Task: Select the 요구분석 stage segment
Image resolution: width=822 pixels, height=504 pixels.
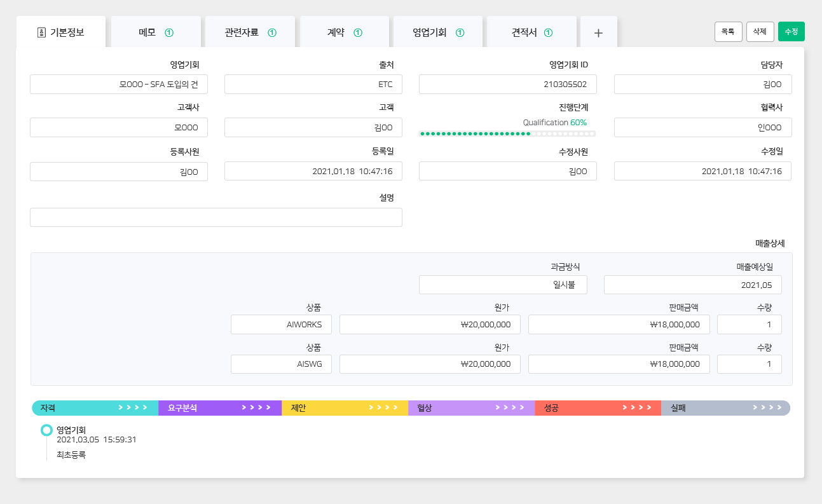Action: pyautogui.click(x=220, y=408)
